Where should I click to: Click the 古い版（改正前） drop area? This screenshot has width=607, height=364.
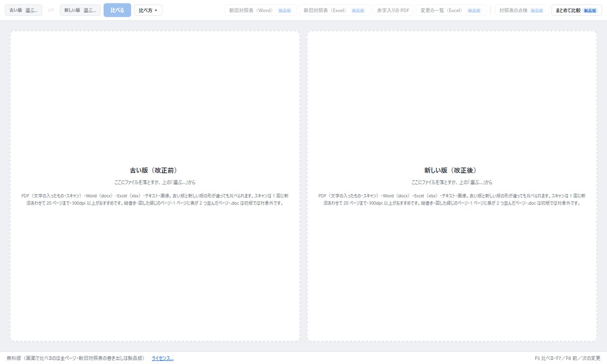pos(155,186)
